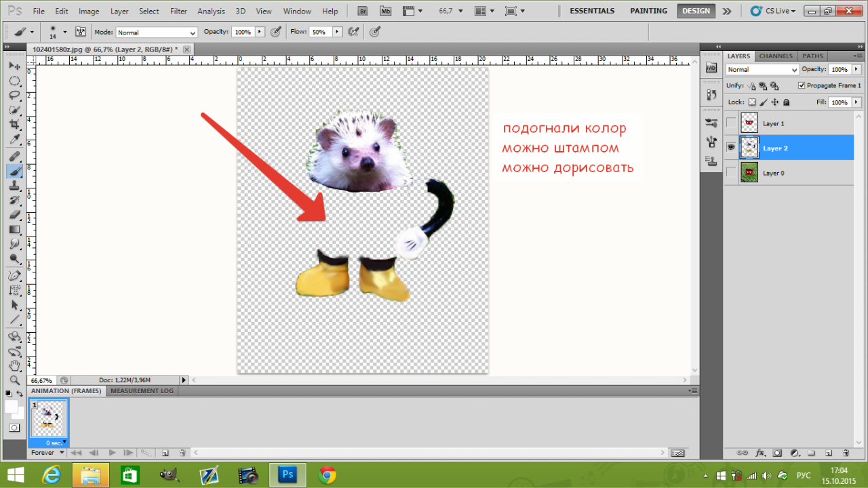Open Google Chrome from the taskbar
This screenshot has width=868, height=488.
(x=327, y=475)
